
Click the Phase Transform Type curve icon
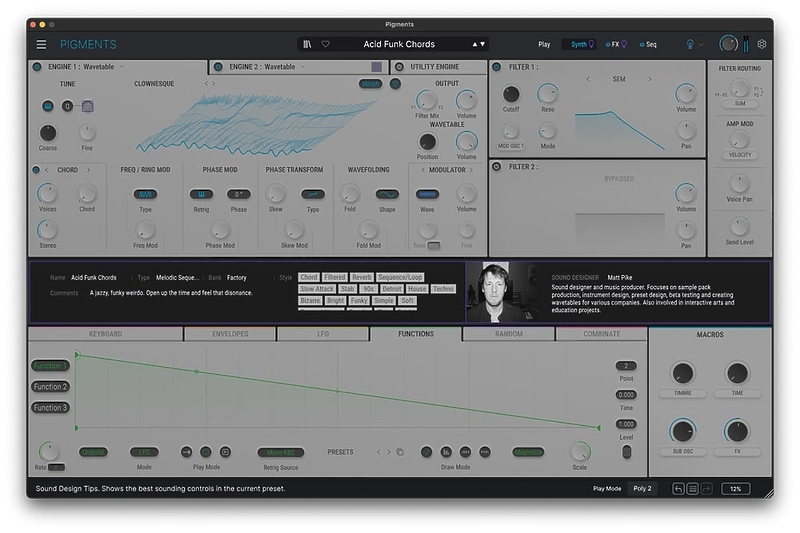pos(313,194)
